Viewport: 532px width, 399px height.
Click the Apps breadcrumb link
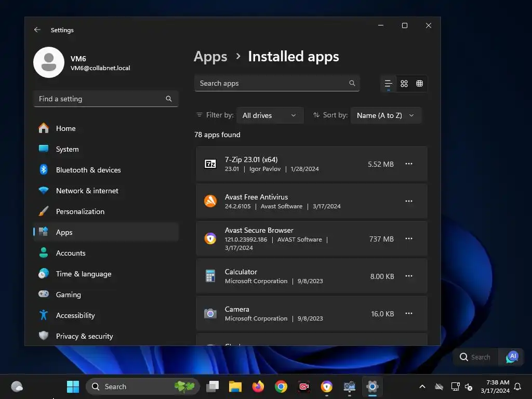(210, 57)
